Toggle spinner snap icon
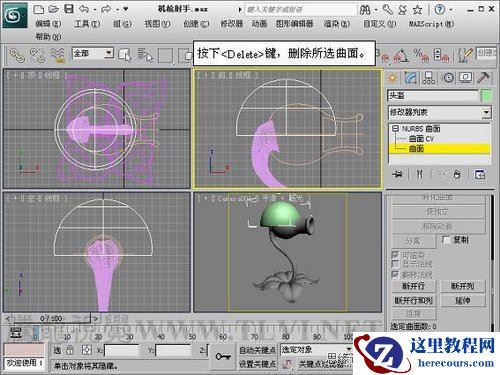 pos(441,55)
